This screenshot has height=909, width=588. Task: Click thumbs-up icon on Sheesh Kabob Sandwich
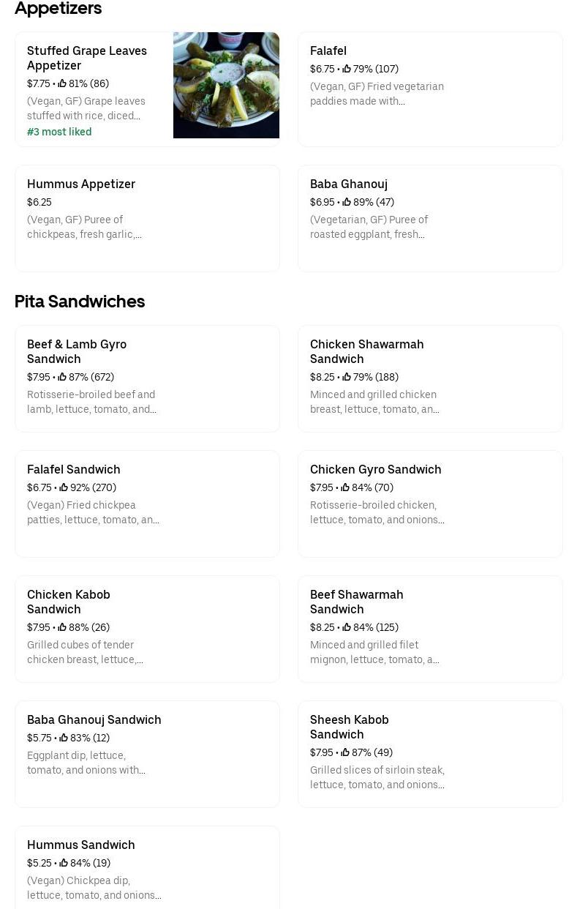(x=345, y=752)
